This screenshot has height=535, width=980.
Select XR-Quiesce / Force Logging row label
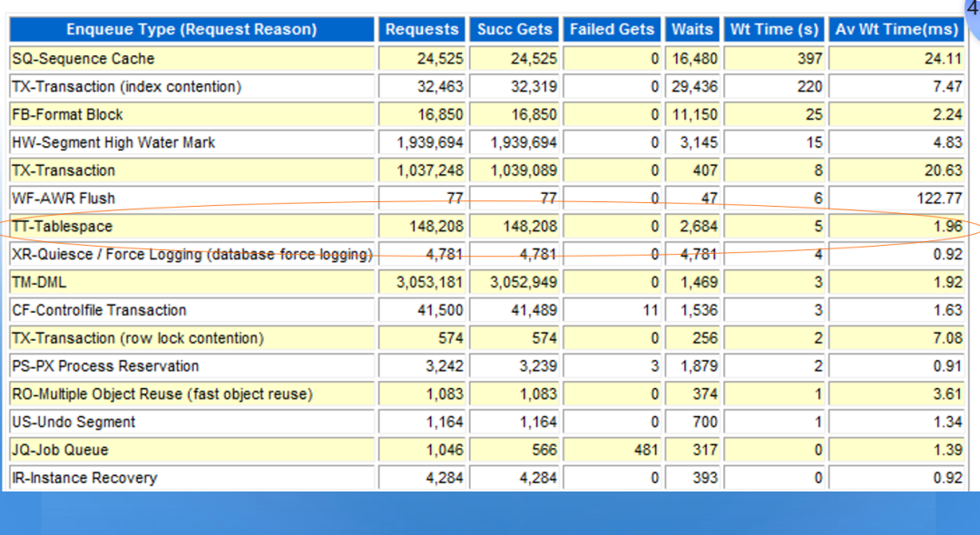click(192, 254)
